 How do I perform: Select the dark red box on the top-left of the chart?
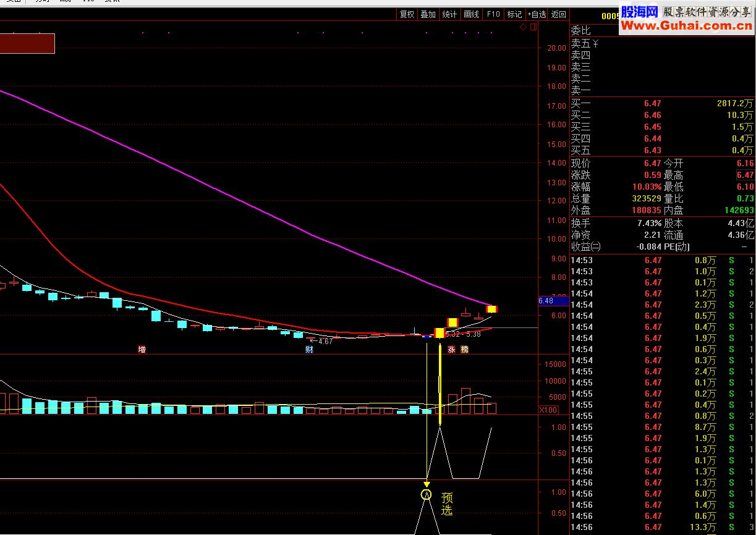pos(27,43)
